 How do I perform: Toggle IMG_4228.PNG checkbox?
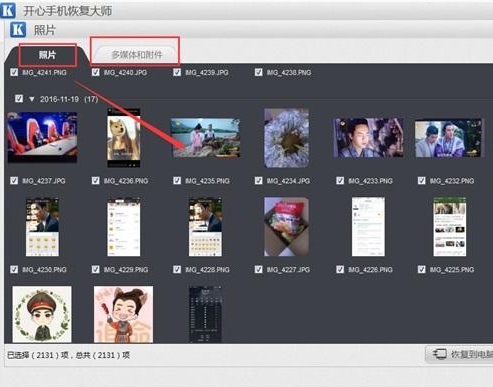tap(177, 269)
